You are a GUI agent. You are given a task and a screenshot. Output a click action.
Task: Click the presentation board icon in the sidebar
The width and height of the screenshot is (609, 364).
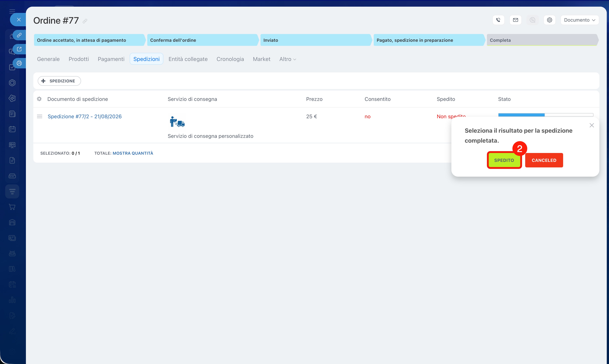(12, 145)
